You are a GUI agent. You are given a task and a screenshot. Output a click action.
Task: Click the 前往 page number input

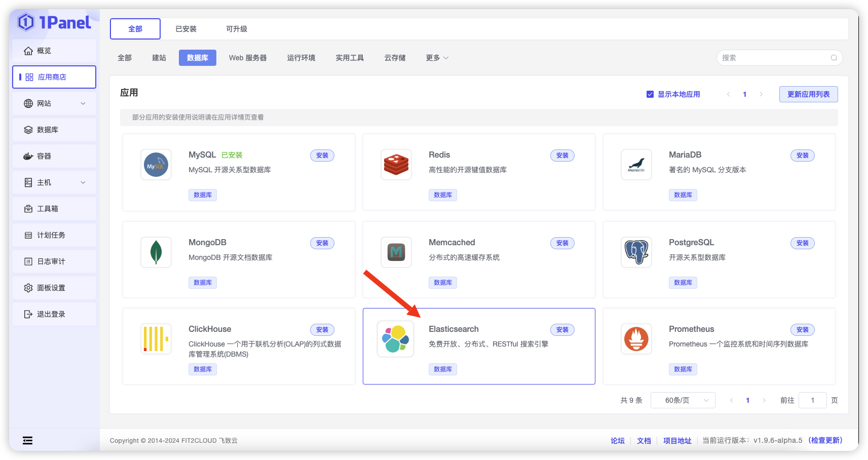813,400
